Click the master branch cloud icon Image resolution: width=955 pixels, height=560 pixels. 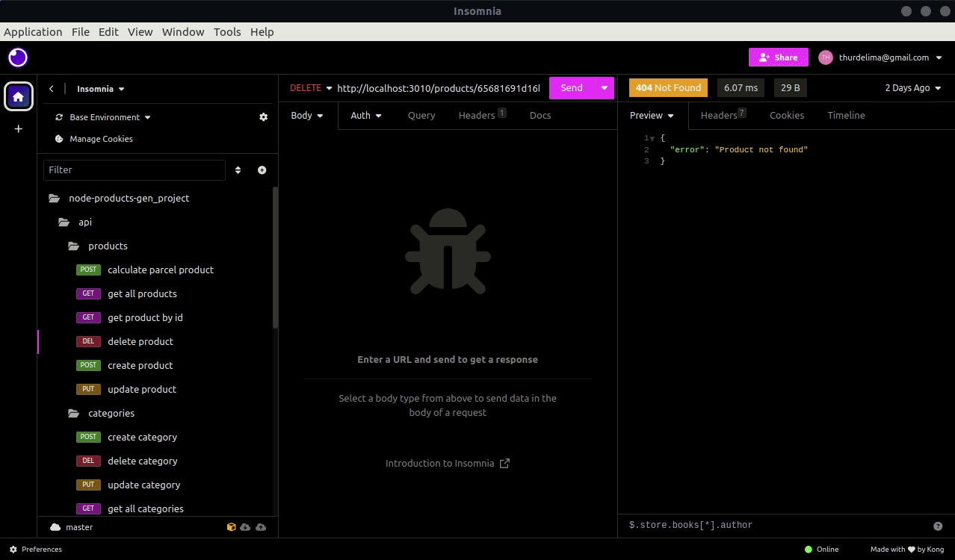click(55, 527)
